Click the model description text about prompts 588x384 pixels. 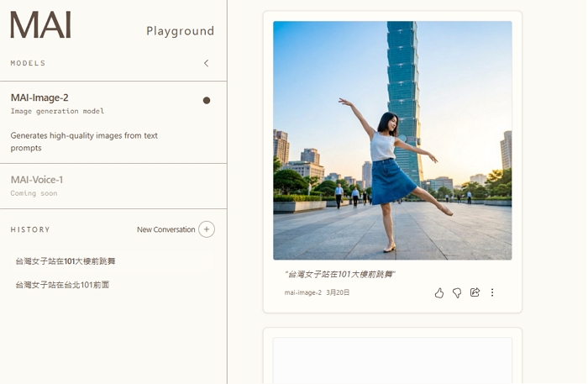tap(84, 141)
